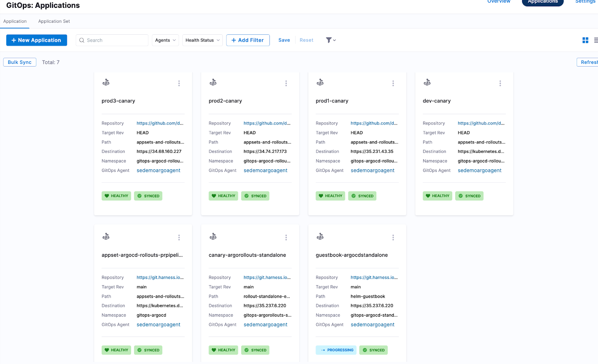Open sedemoargoagent link on prod1-canary card
Image resolution: width=598 pixels, height=364 pixels.
point(372,170)
